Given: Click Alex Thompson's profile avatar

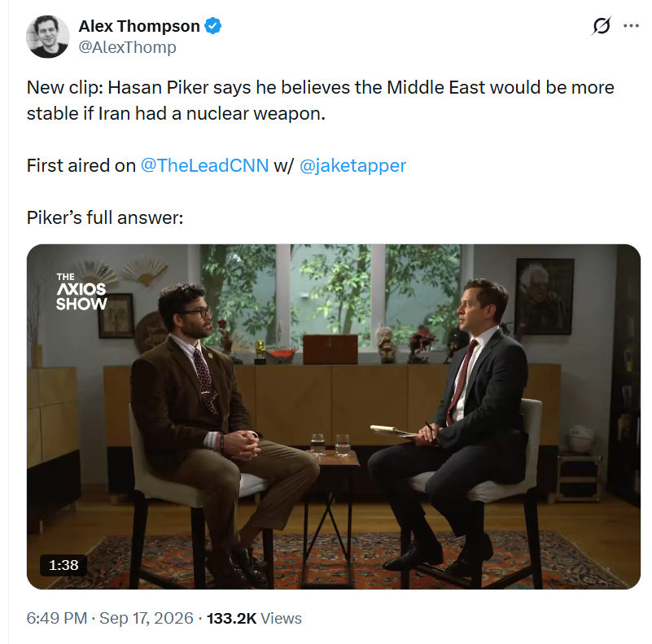Looking at the screenshot, I should click(x=48, y=37).
